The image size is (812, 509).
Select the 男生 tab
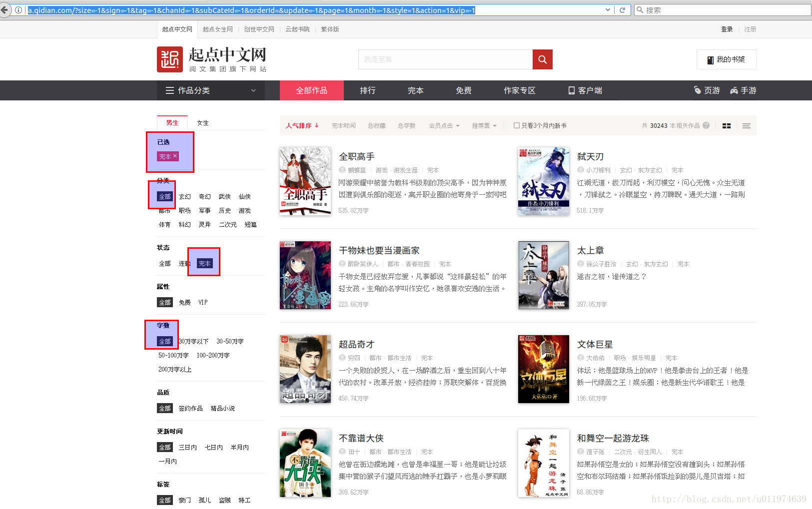(x=172, y=123)
